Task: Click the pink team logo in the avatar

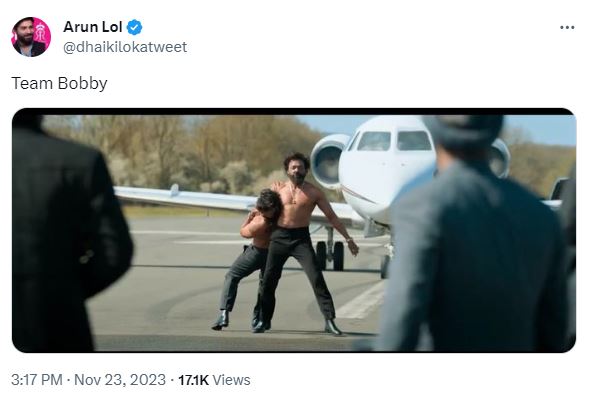Action: [41, 34]
